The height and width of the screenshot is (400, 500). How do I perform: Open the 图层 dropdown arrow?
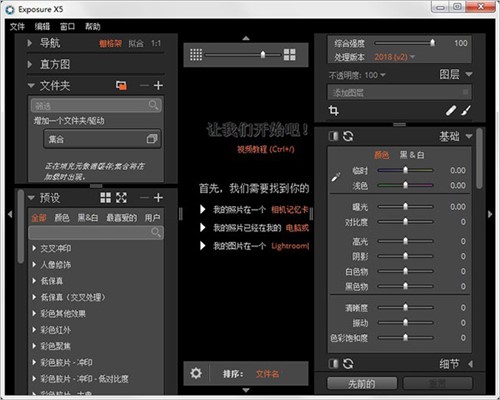469,74
